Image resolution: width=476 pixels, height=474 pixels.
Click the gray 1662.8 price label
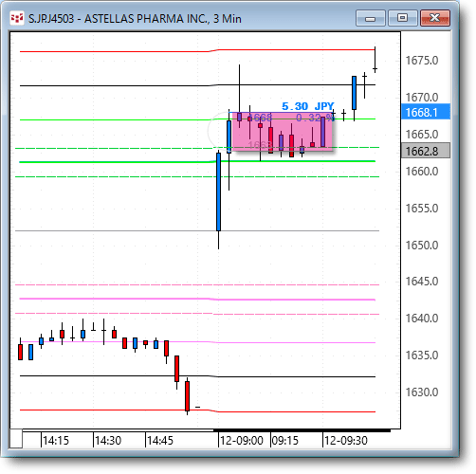pos(426,151)
